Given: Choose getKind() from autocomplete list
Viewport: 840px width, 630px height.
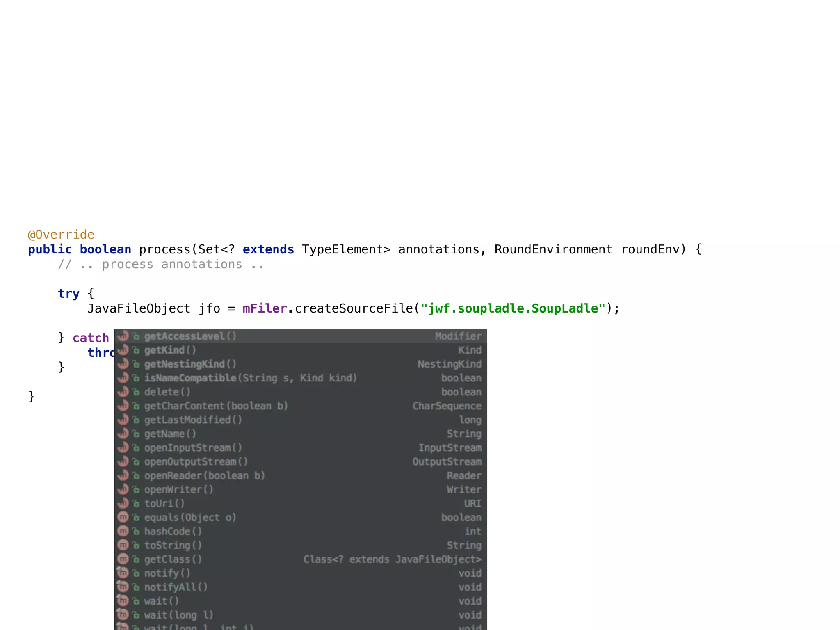Looking at the screenshot, I should [x=170, y=350].
